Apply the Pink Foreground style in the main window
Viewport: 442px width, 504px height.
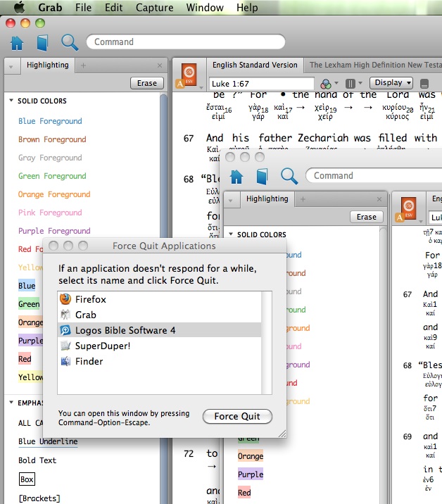50,213
